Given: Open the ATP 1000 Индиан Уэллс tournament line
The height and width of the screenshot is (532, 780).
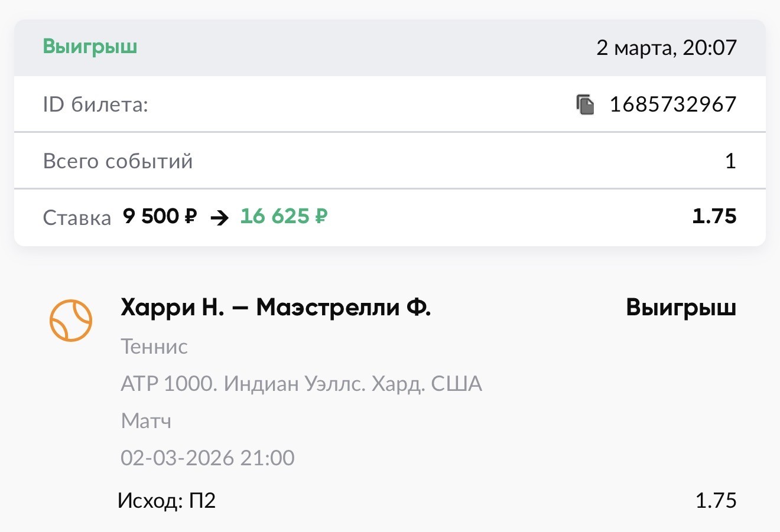Looking at the screenshot, I should 301,384.
